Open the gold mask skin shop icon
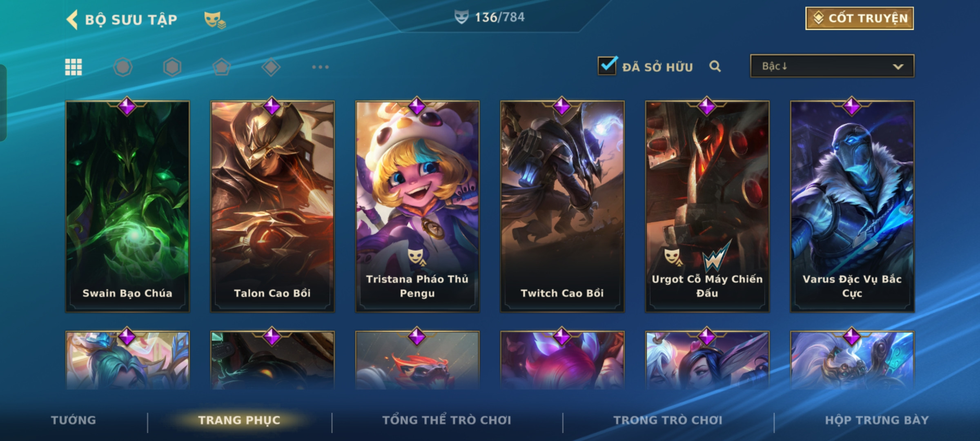The image size is (980, 441). point(215,20)
